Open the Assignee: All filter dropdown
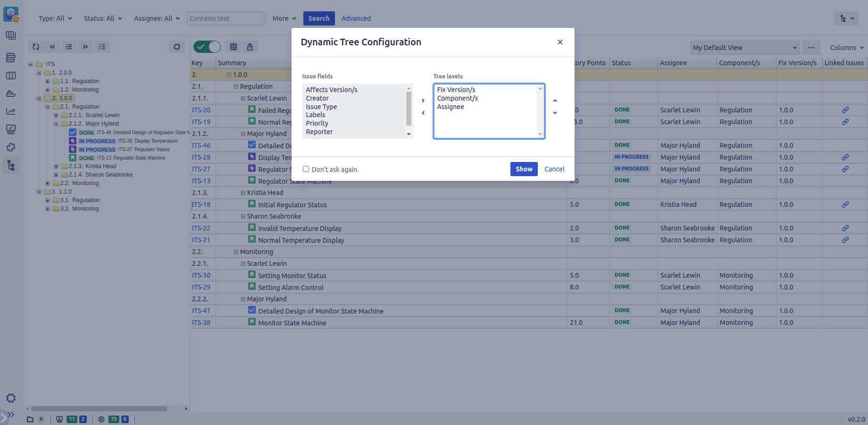Image resolution: width=868 pixels, height=425 pixels. point(157,18)
